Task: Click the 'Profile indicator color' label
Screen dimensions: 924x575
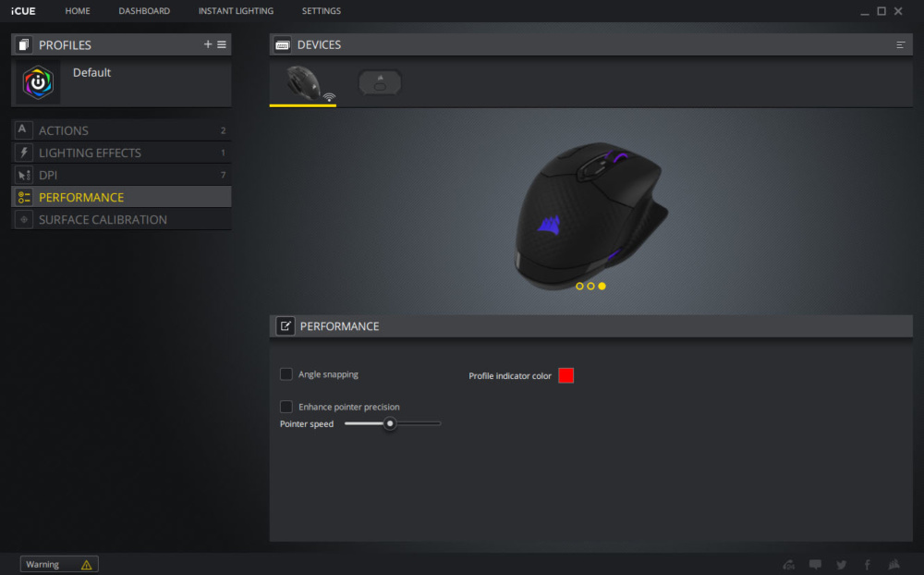Action: pyautogui.click(x=510, y=375)
